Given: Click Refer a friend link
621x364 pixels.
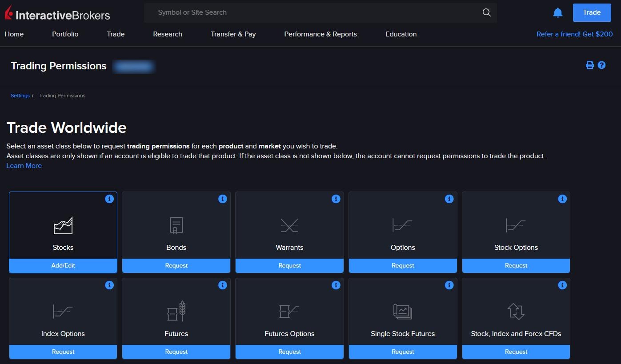Looking at the screenshot, I should click(575, 34).
